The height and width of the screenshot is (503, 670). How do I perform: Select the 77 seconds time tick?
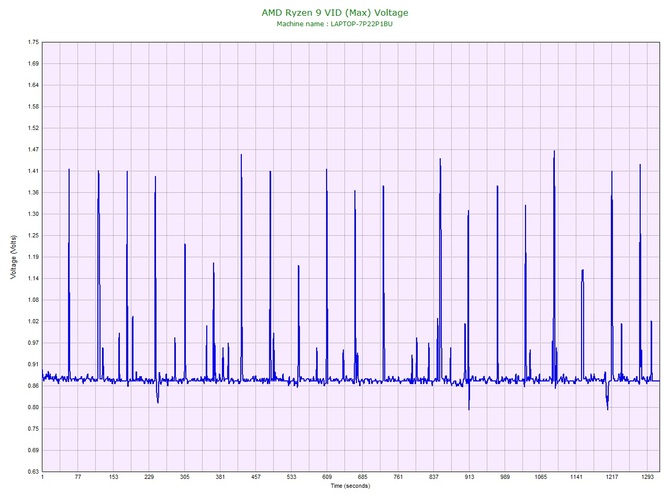pos(78,477)
